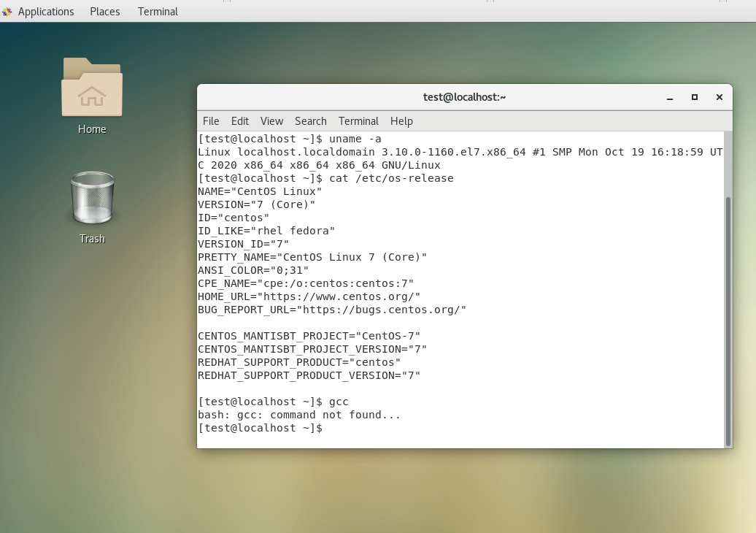Image resolution: width=756 pixels, height=533 pixels.
Task: Close the terminal window
Action: (720, 97)
